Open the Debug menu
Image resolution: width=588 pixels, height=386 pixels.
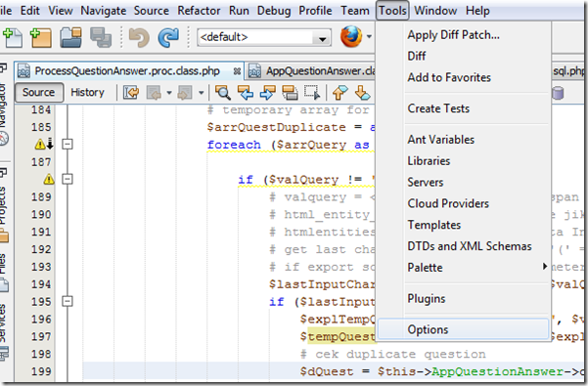[274, 11]
